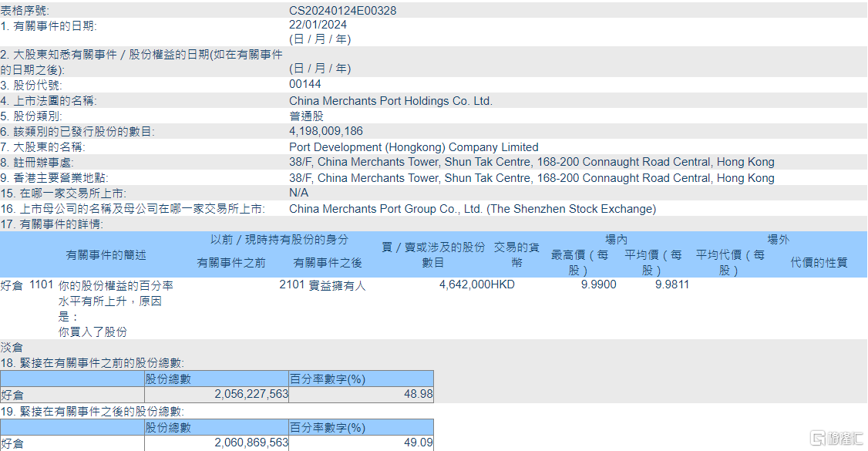Select after-event total 2,060,869,563
Image resolution: width=868 pixels, height=451 pixels.
(x=251, y=443)
